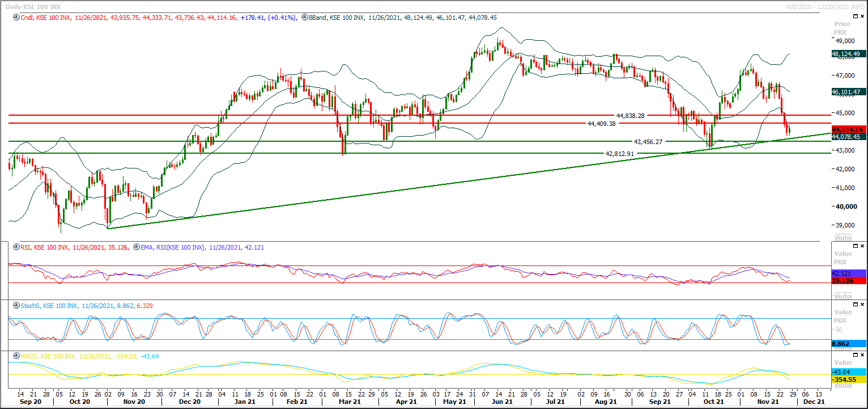Close the main price chart pane
This screenshot has width=868, height=409.
[862, 16]
